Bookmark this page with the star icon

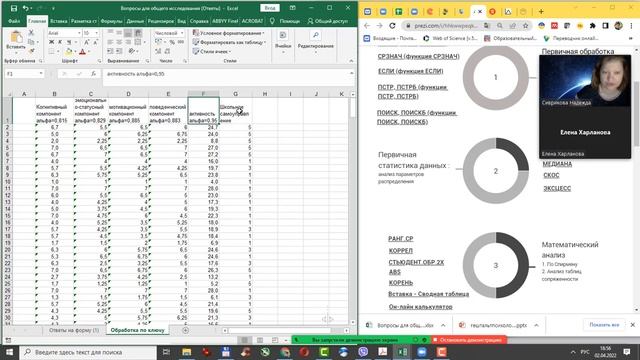(x=526, y=26)
